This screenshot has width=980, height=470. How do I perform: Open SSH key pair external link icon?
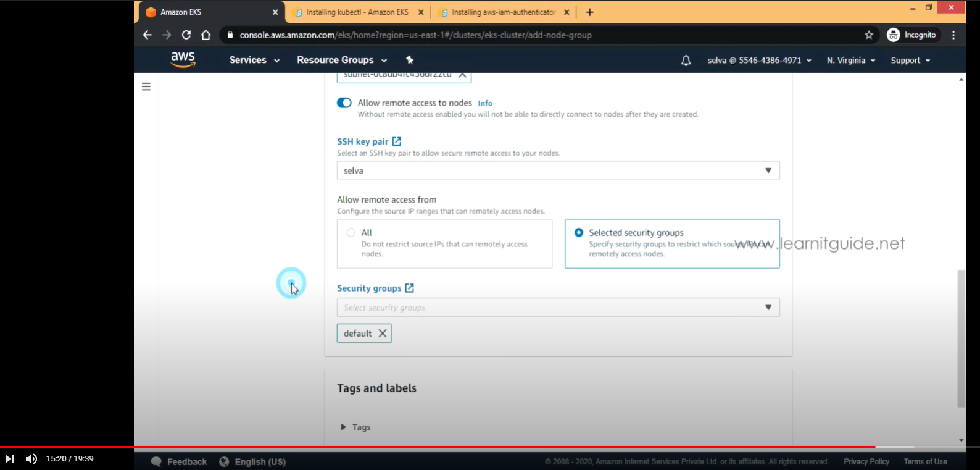pyautogui.click(x=397, y=141)
